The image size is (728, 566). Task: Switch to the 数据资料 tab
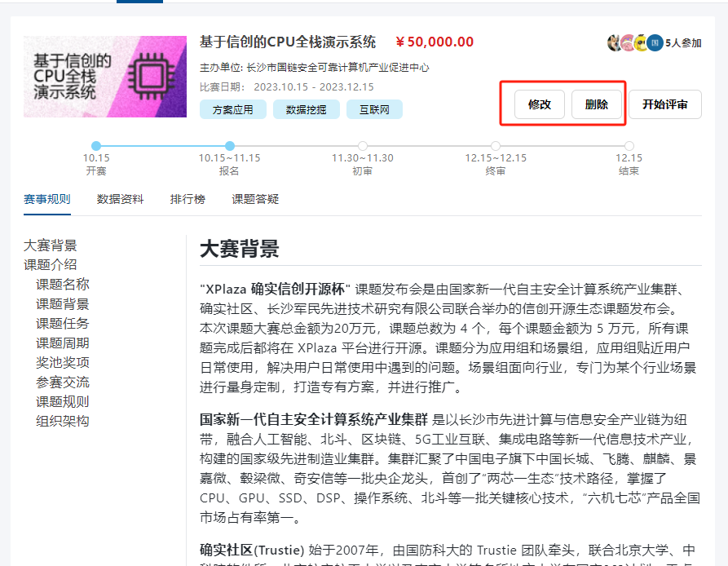tap(120, 199)
